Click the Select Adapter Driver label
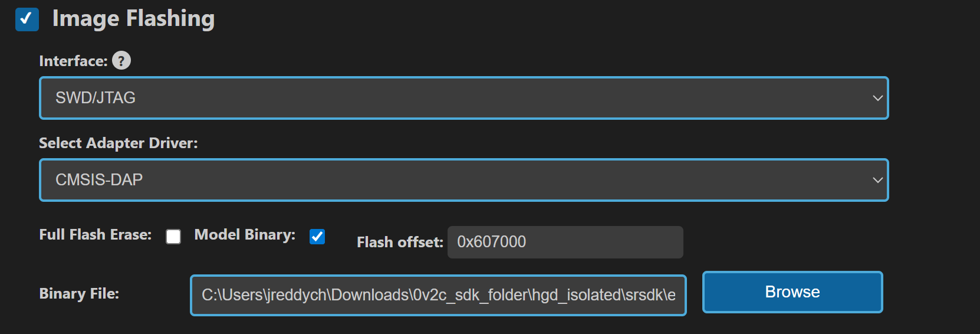Viewport: 980px width, 334px height. 118,143
